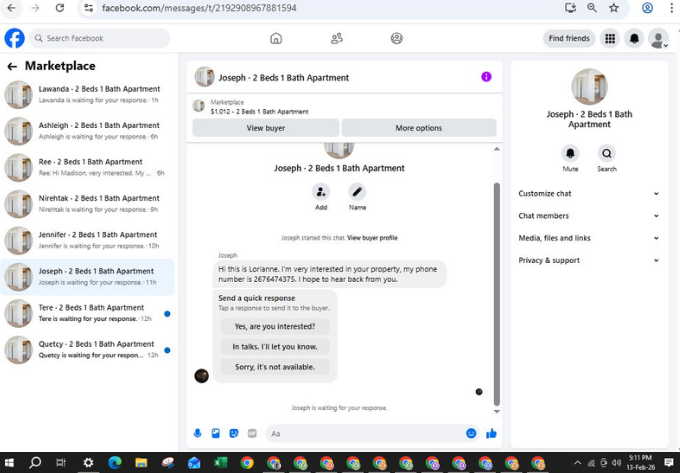Open Excel from the taskbar
The width and height of the screenshot is (680, 473).
[220, 463]
